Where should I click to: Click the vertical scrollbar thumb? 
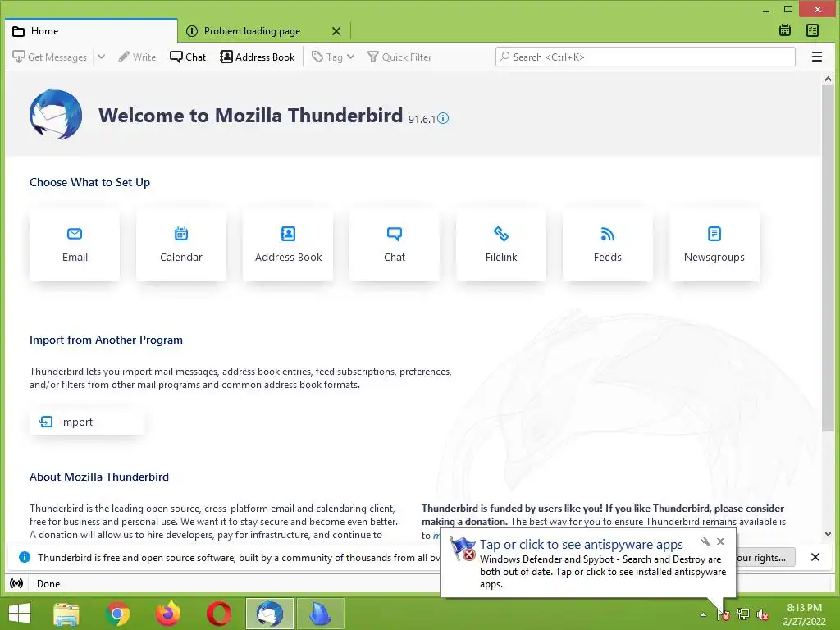(x=828, y=258)
